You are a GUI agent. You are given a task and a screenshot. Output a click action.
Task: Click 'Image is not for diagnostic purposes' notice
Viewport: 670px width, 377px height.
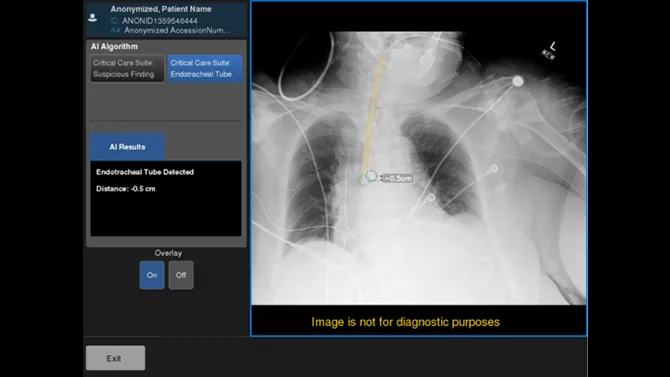click(406, 322)
